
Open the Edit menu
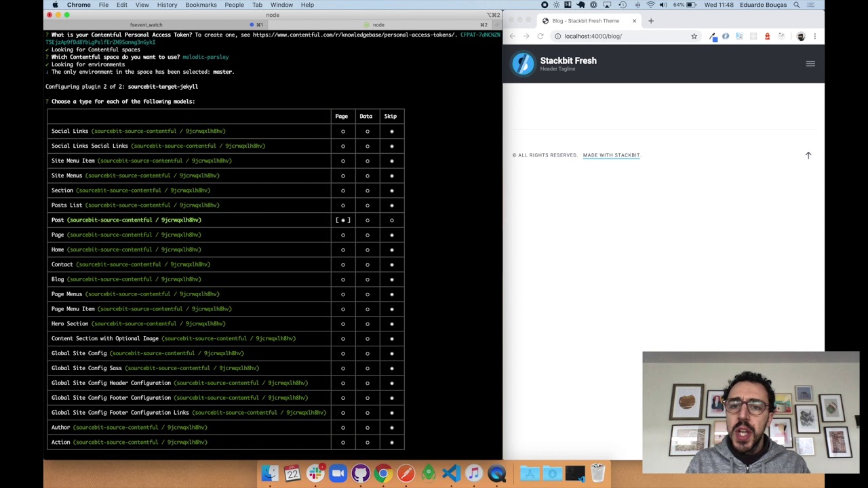[x=121, y=5]
